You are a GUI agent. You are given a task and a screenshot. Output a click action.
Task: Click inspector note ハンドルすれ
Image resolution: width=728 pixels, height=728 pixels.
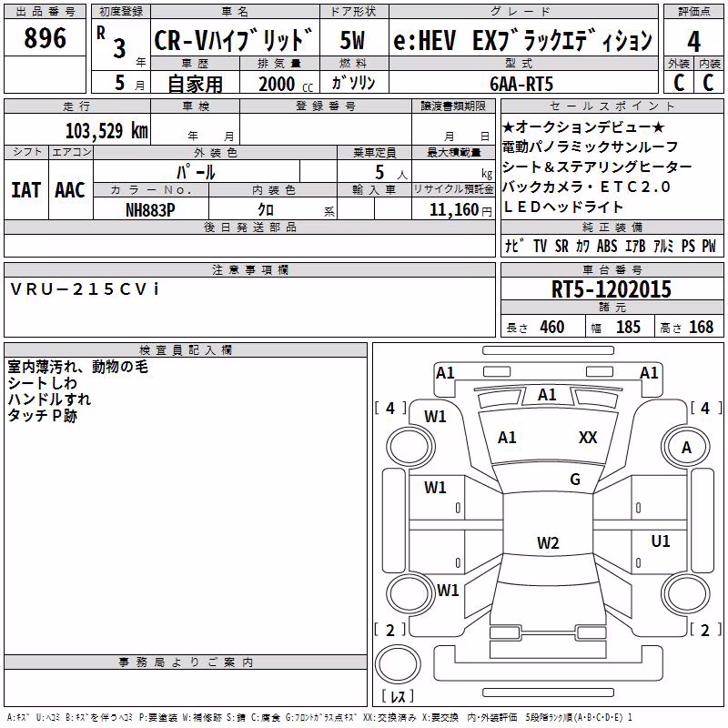tap(49, 399)
